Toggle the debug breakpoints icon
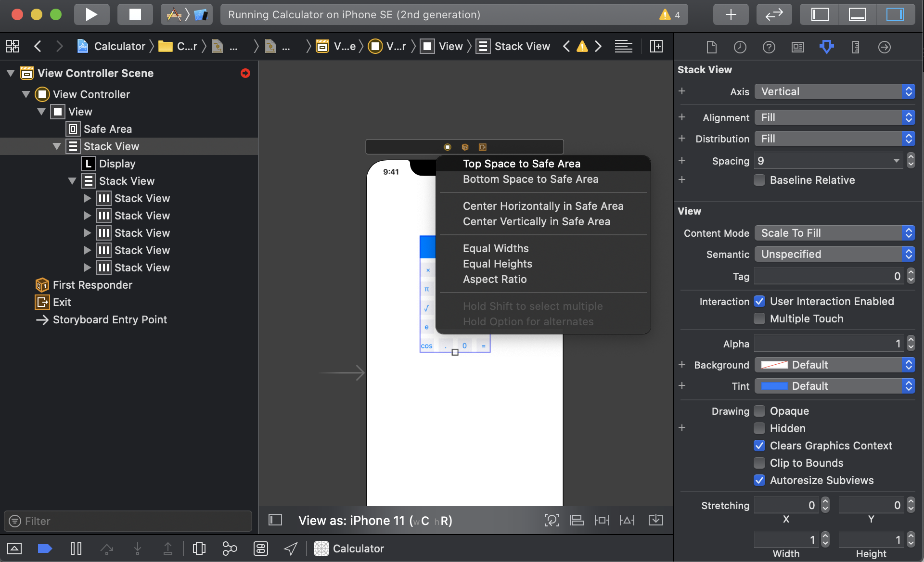The width and height of the screenshot is (924, 562). (x=45, y=549)
